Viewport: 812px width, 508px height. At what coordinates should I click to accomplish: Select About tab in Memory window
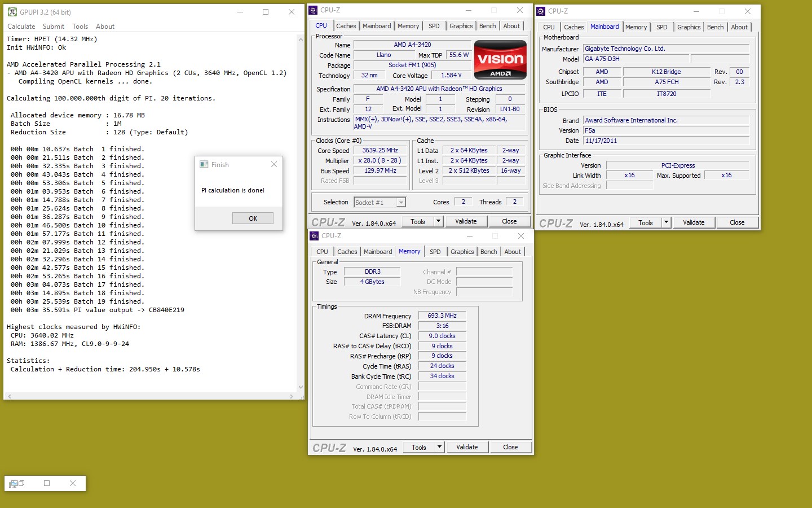[x=513, y=252]
